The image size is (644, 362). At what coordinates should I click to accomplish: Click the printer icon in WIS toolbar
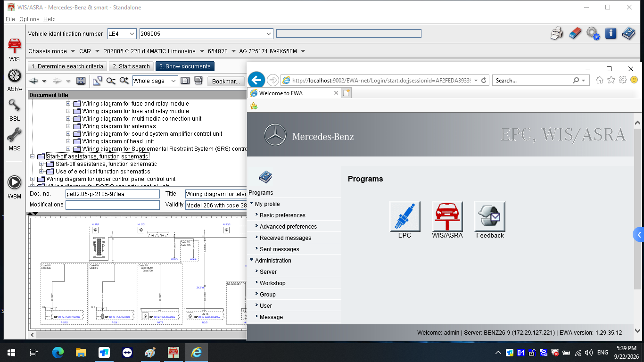(557, 33)
